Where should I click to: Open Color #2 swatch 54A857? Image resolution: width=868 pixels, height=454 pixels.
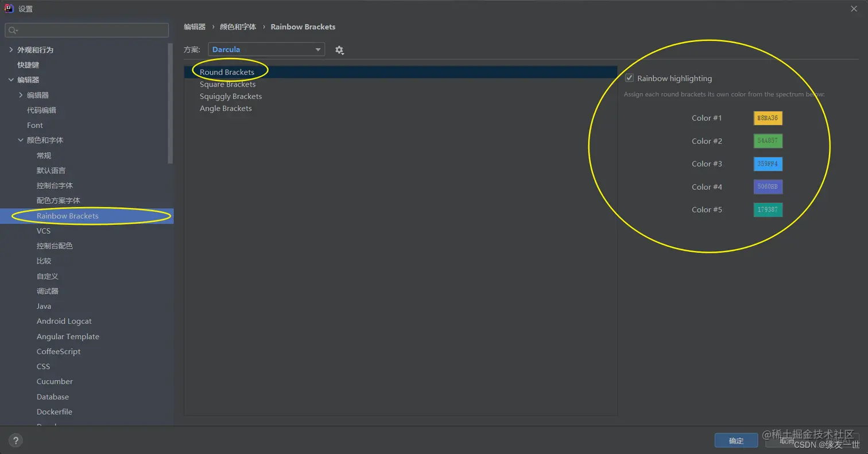(768, 141)
